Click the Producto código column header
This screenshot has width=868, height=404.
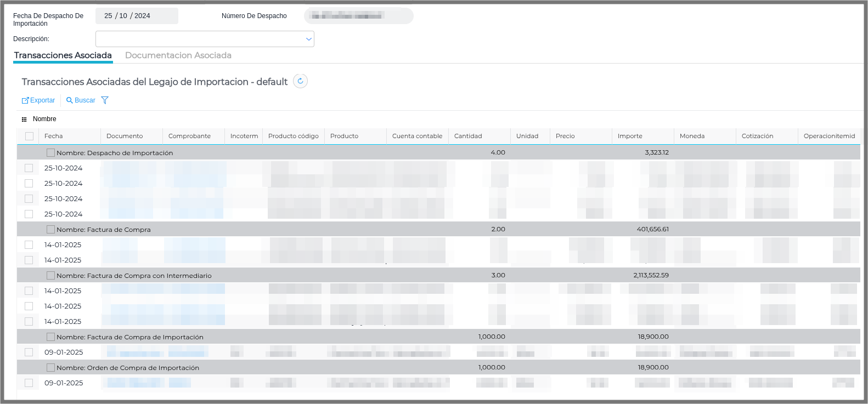(293, 136)
